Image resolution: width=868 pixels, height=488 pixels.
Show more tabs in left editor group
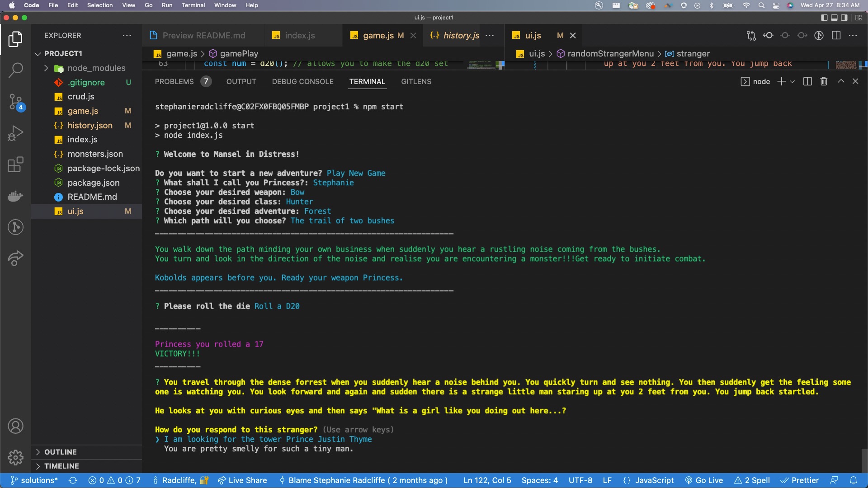[x=490, y=35]
